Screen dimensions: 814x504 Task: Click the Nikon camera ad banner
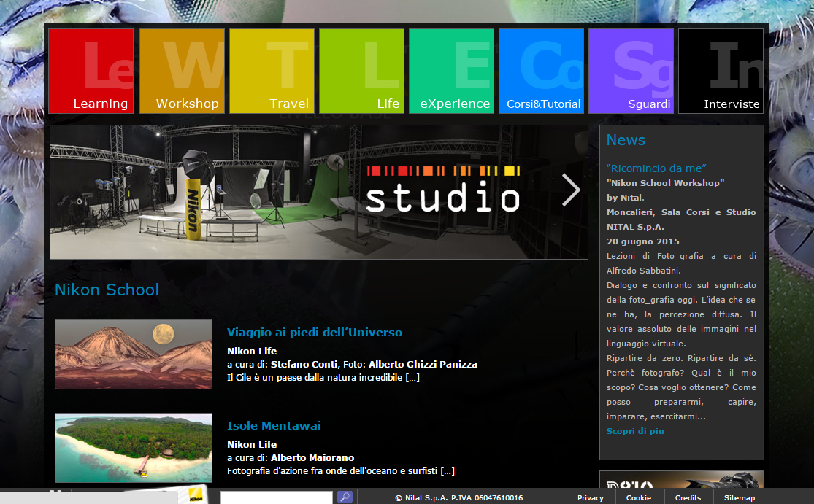point(681,480)
